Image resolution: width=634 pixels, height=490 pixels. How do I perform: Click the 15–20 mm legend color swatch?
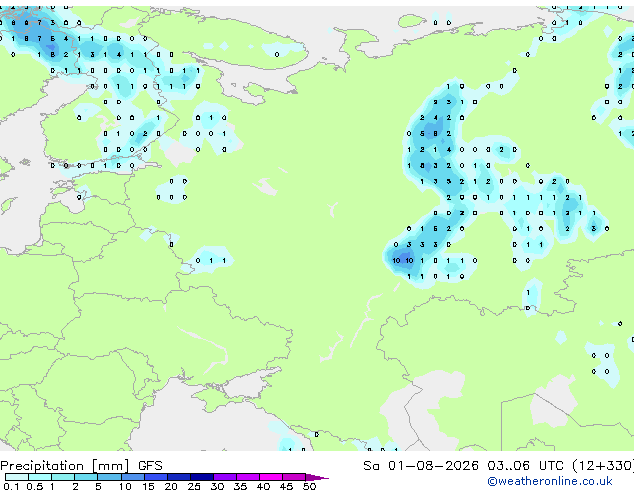click(156, 477)
